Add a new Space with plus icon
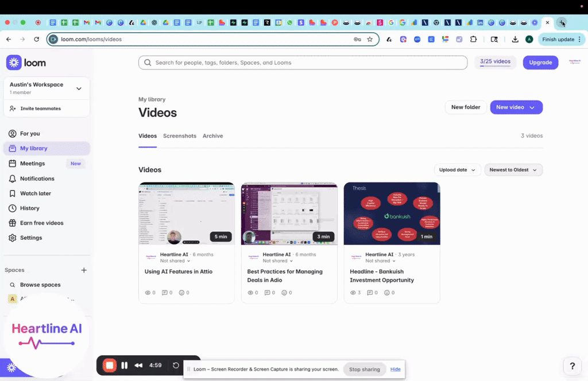 [84, 270]
